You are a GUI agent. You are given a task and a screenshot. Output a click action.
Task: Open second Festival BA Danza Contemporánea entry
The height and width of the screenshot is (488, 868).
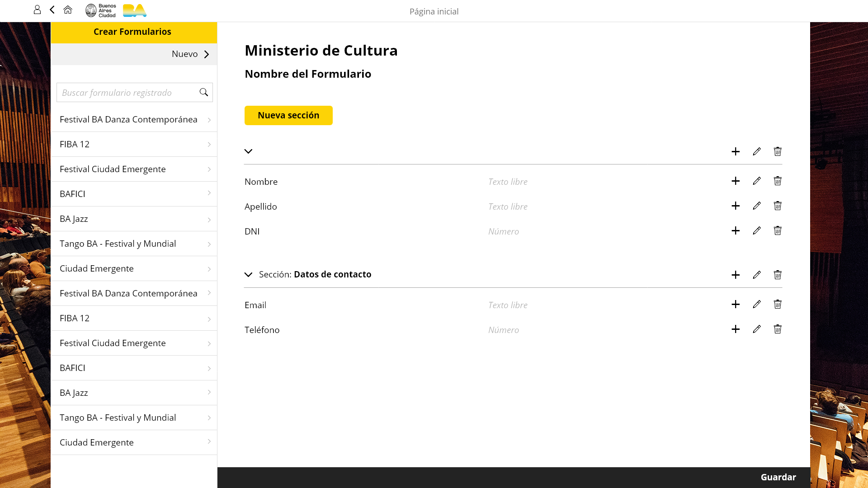(x=134, y=293)
